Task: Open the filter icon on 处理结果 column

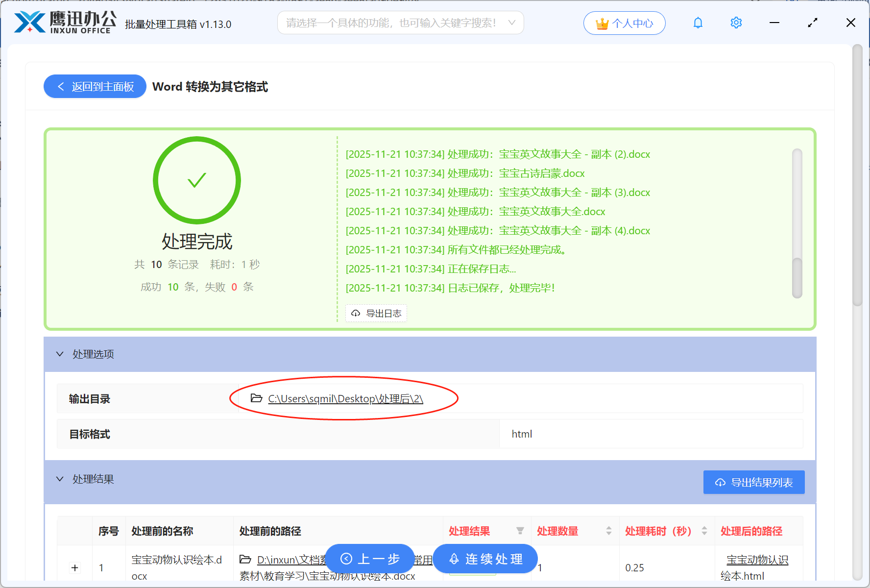Action: click(x=520, y=531)
